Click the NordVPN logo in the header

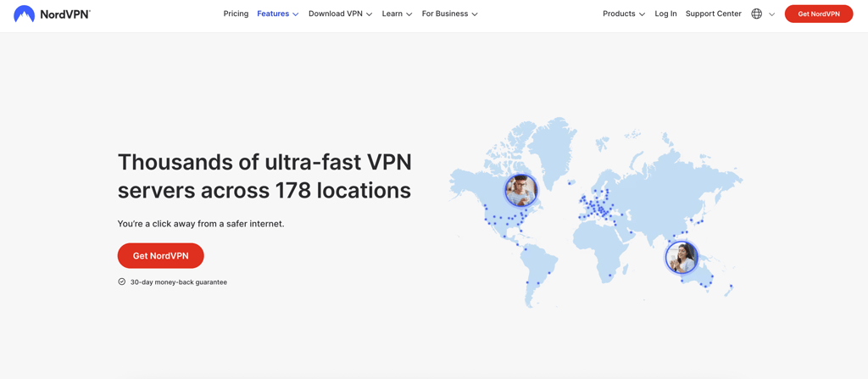tap(52, 14)
